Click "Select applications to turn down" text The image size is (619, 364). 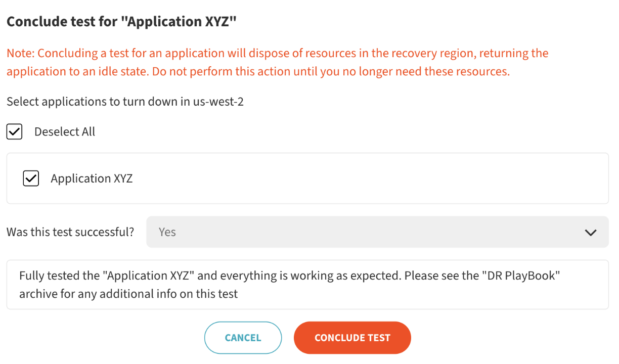pyautogui.click(x=99, y=102)
